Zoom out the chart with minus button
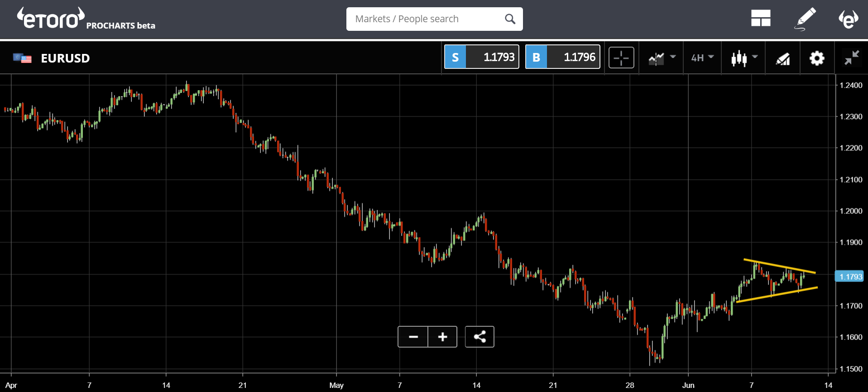Screen dimensions: 868x392 point(413,337)
